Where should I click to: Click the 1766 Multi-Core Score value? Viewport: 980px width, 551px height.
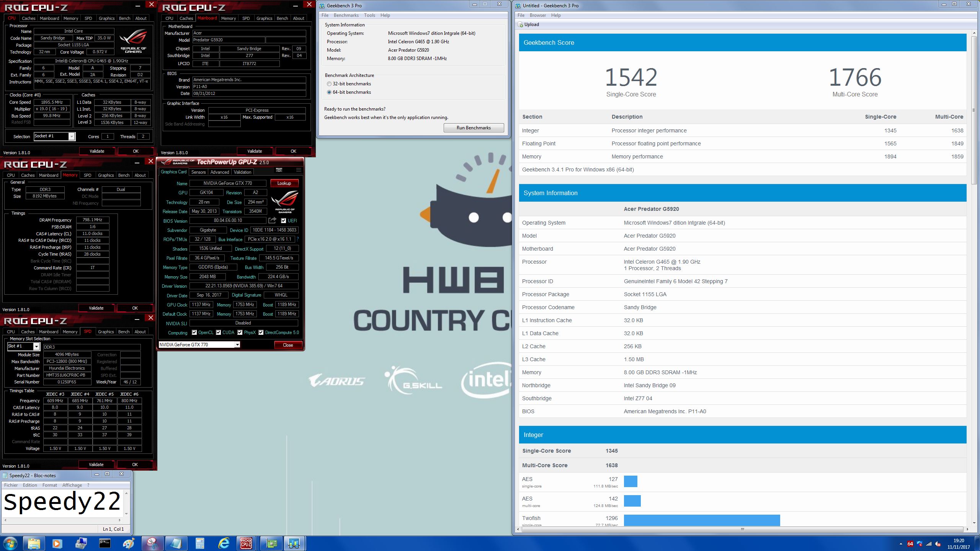tap(855, 77)
